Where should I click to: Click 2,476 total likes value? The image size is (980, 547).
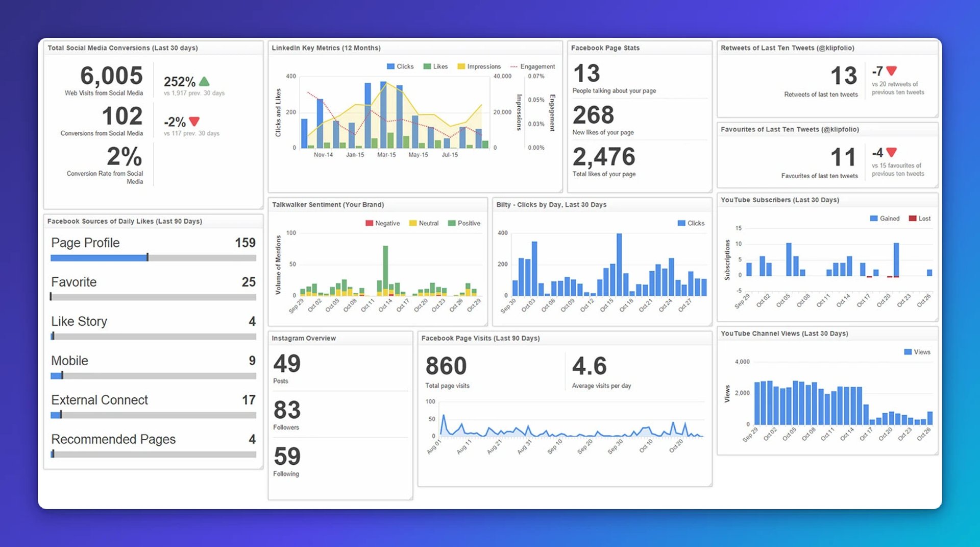604,157
